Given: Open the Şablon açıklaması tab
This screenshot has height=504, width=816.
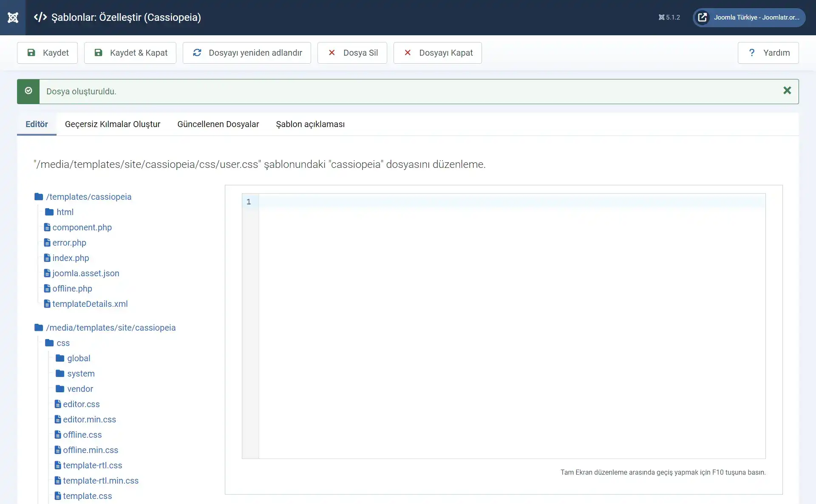Looking at the screenshot, I should (310, 124).
